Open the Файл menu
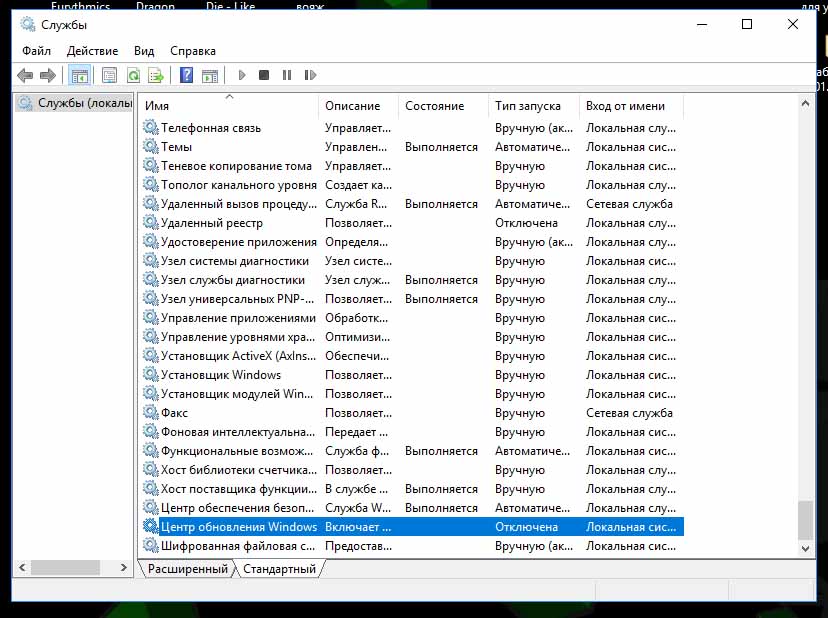This screenshot has width=828, height=618. point(36,51)
